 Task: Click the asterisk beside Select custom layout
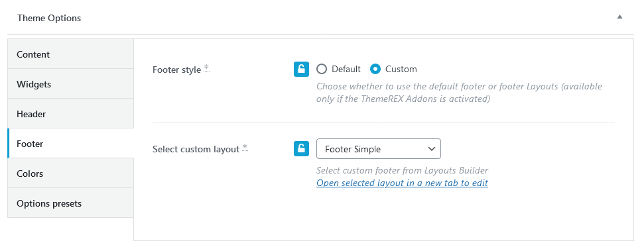[x=245, y=148]
